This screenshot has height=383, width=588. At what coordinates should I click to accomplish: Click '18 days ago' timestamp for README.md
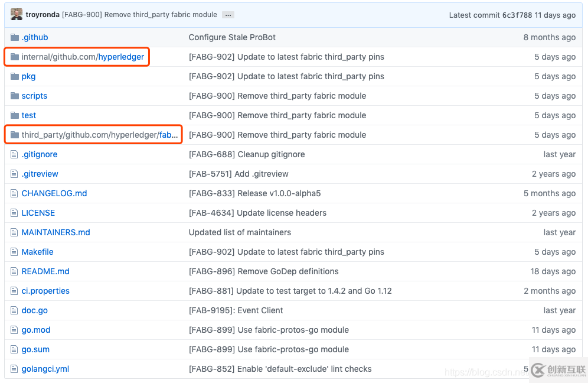pos(553,271)
